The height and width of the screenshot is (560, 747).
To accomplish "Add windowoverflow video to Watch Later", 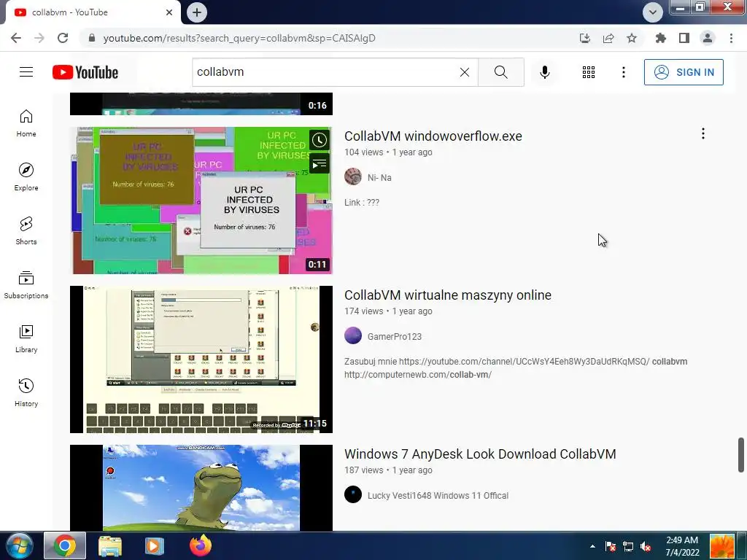I will pyautogui.click(x=320, y=140).
